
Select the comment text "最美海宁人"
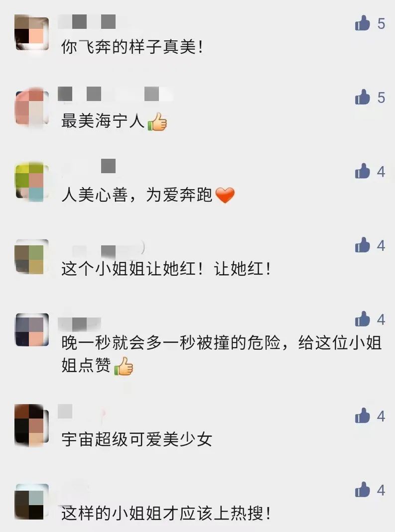pos(103,121)
